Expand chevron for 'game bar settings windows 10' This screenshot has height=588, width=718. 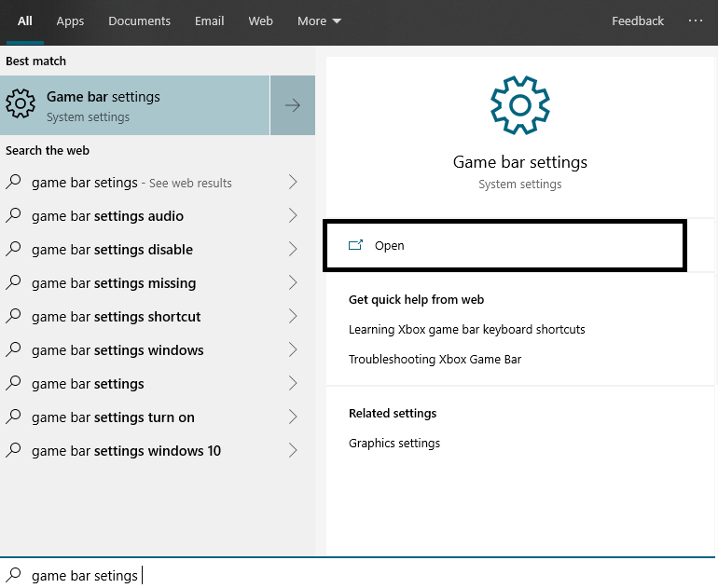tap(293, 450)
